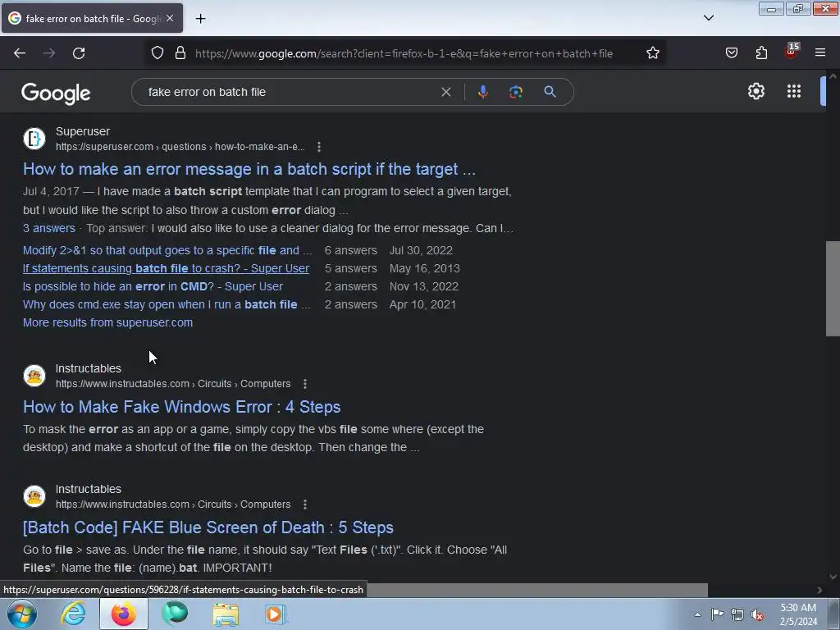Screen dimensions: 840x630
Task: Open 'Is possible to hide an error in CMD?'
Action: pos(153,286)
